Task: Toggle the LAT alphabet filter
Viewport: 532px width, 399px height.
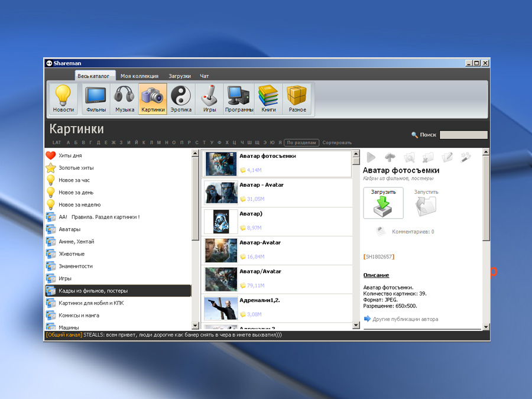Action: click(57, 142)
